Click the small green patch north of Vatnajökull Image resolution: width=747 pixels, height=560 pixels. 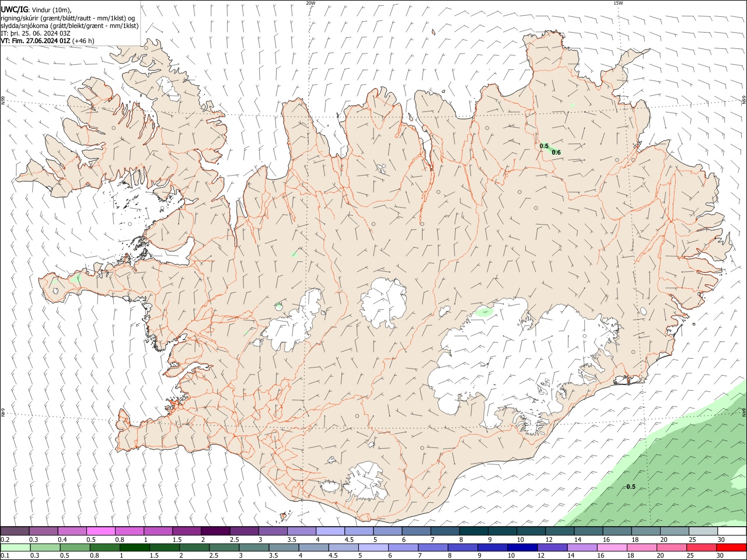click(x=485, y=311)
